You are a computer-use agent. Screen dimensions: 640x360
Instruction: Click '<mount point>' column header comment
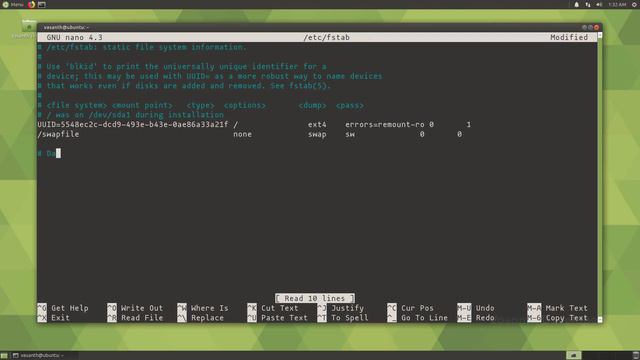[142, 105]
